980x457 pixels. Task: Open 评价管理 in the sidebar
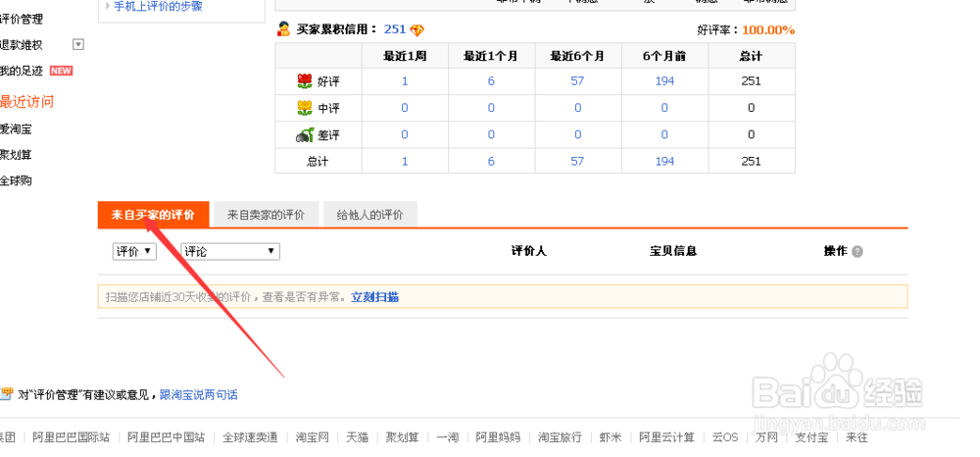pos(22,20)
